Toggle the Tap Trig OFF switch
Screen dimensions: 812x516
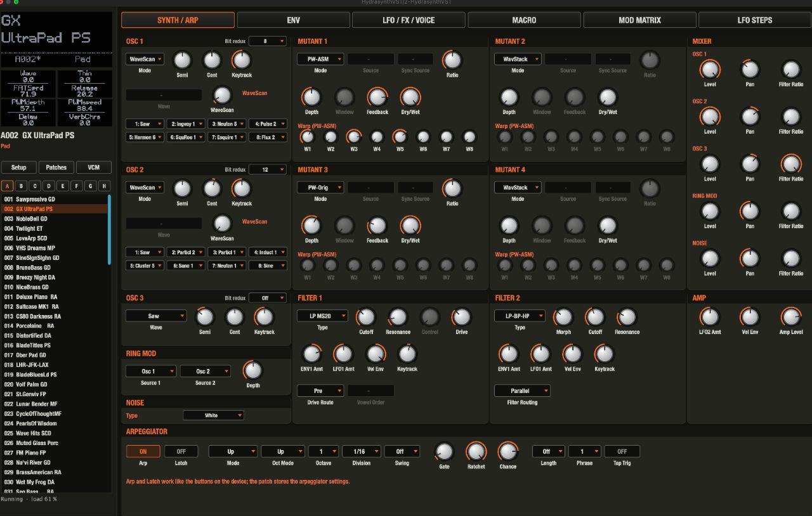tap(622, 451)
